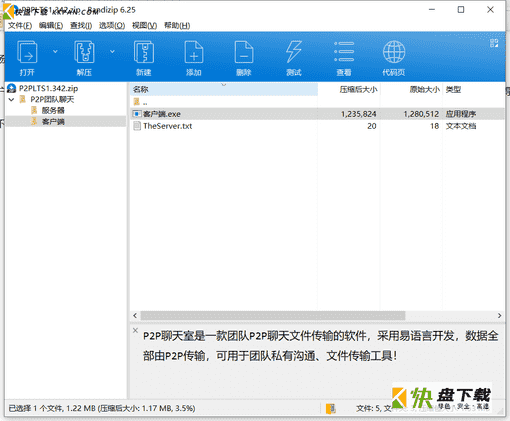
Task: Click the original size value 1,280,512
Action: click(421, 114)
